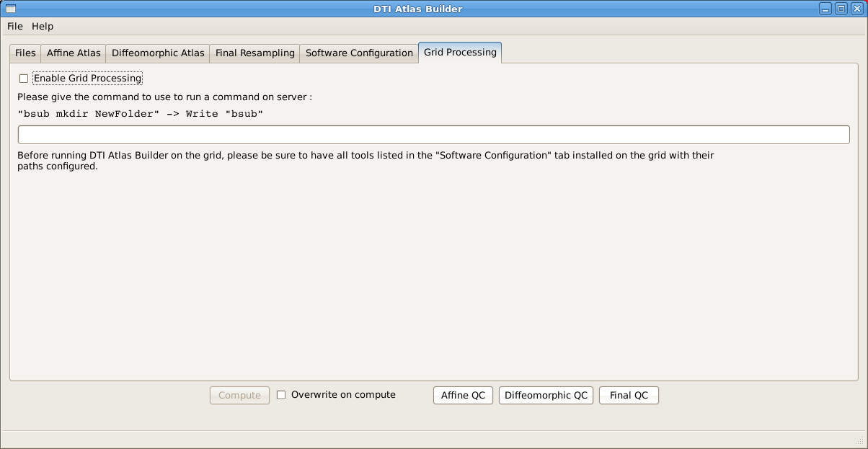Open the Help menu
This screenshot has height=449, width=868.
(x=43, y=26)
